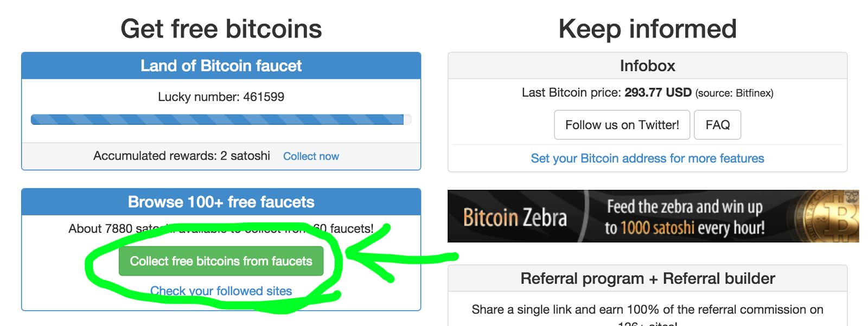The width and height of the screenshot is (868, 326).
Task: Open the FAQ button
Action: click(x=717, y=125)
